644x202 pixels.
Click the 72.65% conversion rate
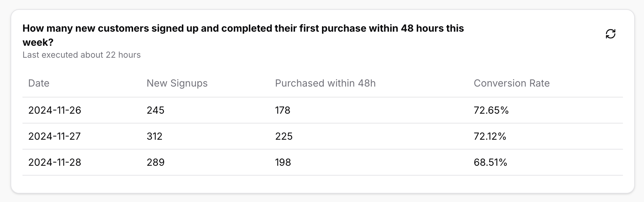coord(491,110)
